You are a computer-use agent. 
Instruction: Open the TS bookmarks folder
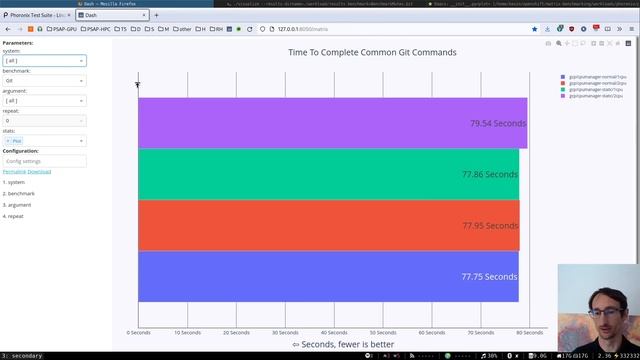(x=120, y=29)
